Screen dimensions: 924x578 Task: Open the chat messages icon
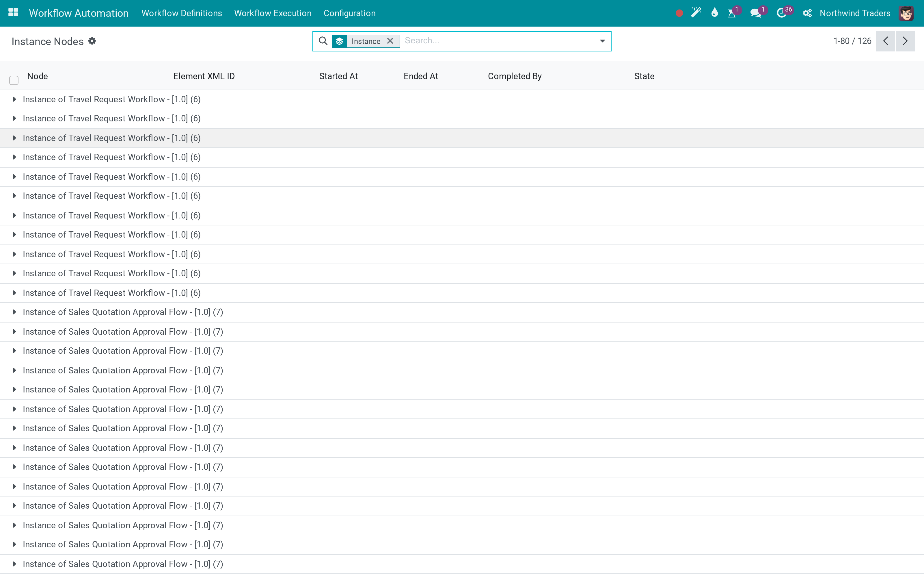756,13
